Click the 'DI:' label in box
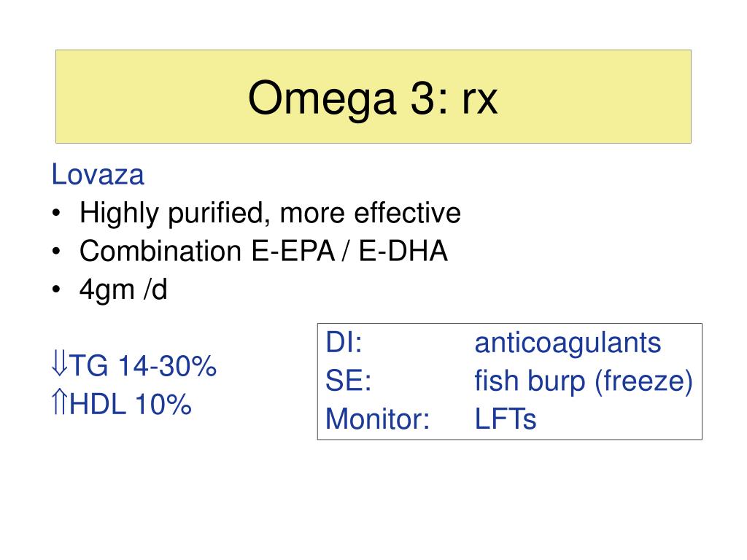The image size is (747, 560). [344, 343]
